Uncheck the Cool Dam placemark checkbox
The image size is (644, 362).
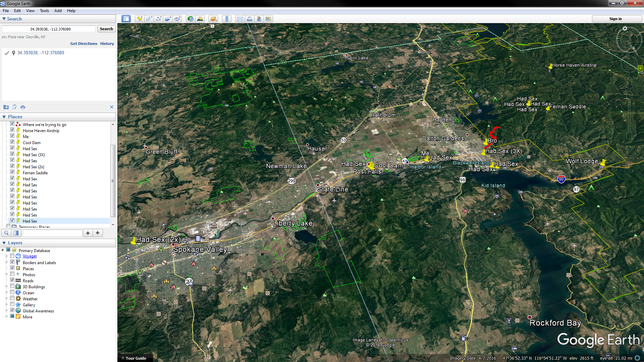[x=12, y=142]
